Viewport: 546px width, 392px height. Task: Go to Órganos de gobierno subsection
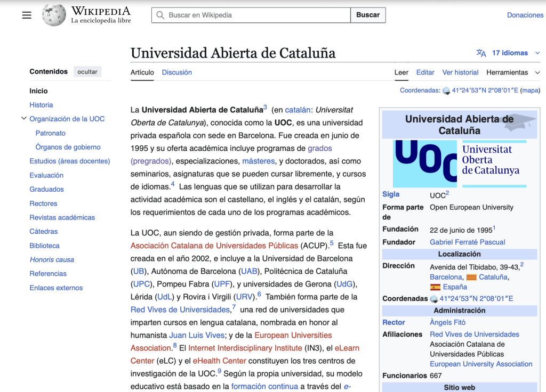coord(68,147)
